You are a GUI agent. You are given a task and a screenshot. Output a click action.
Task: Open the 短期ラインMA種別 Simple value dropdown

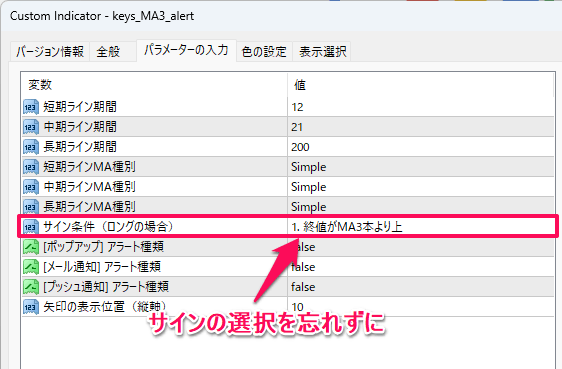(421, 167)
